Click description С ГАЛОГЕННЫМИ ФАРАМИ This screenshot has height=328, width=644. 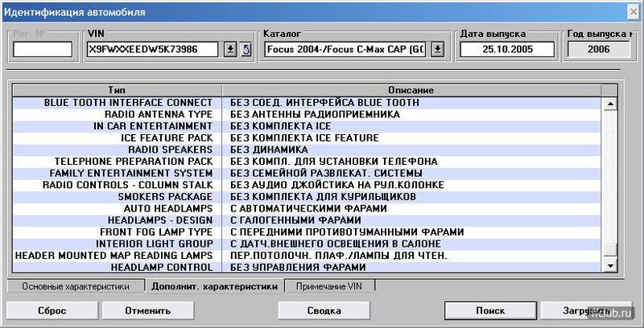[295, 220]
